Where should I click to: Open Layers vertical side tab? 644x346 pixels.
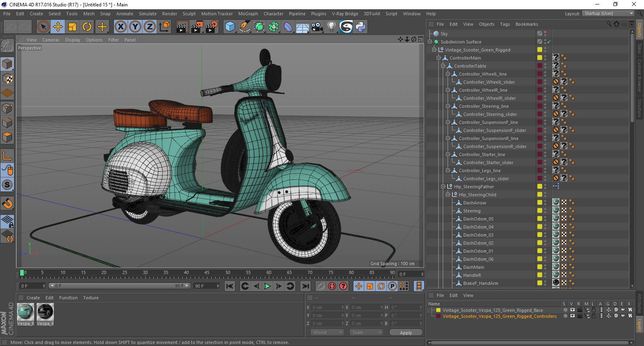point(640,325)
